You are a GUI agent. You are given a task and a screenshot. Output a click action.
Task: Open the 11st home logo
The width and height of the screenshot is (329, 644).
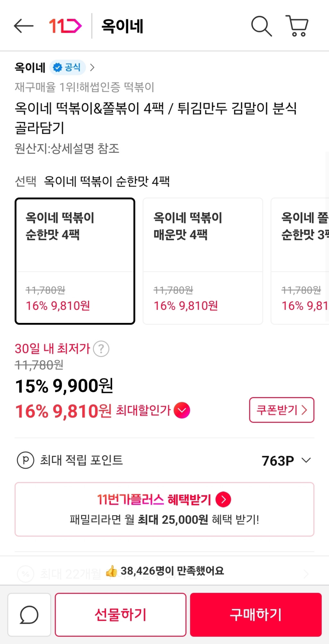click(x=65, y=26)
